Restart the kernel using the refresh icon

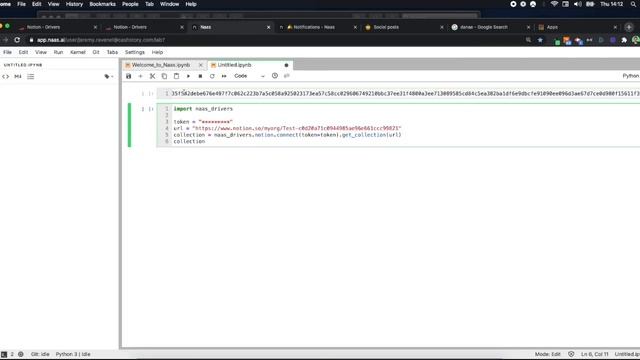pyautogui.click(x=212, y=76)
